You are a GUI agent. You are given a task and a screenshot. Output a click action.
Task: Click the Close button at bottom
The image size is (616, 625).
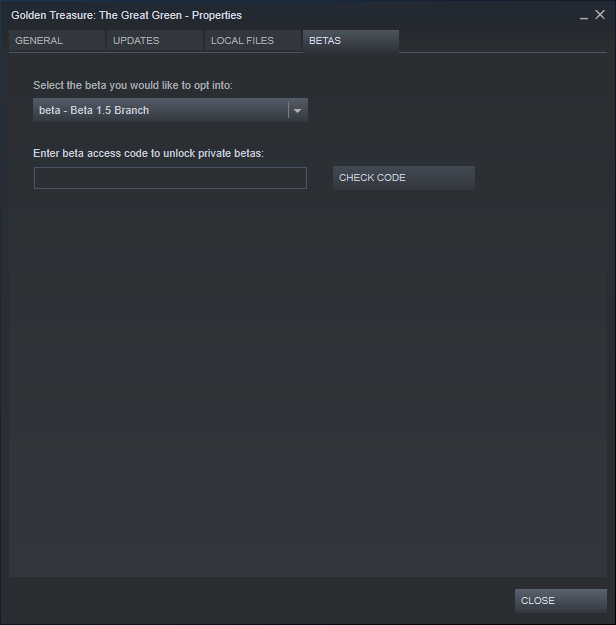coord(561,601)
